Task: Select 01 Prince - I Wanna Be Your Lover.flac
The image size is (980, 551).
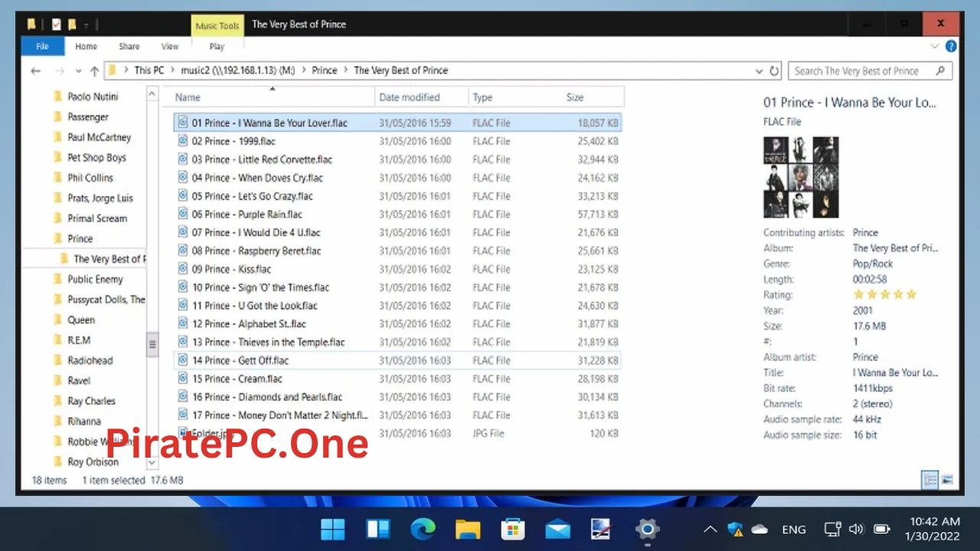Action: [397, 122]
